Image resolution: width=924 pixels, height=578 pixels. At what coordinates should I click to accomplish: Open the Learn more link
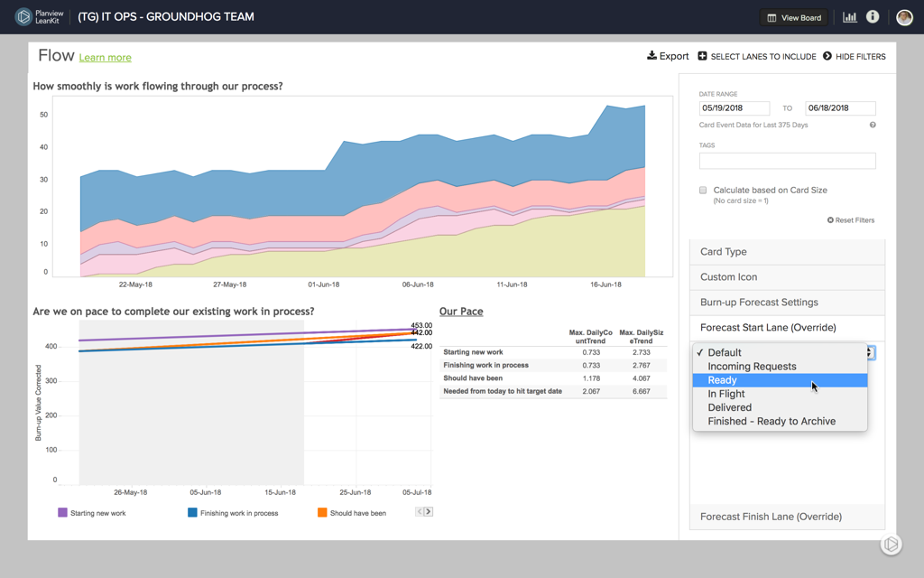105,58
